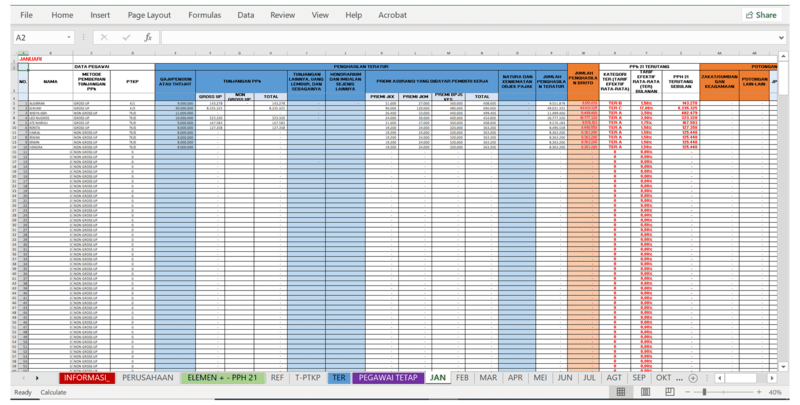Select the Data ribbon tab
This screenshot has width=800, height=405.
tap(245, 15)
